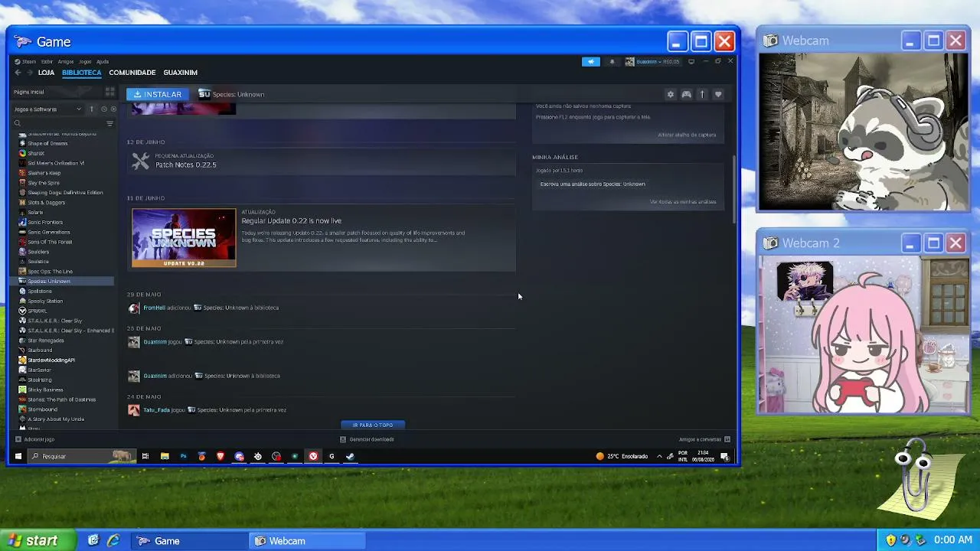Open the Internet Explorer quick launch icon
The width and height of the screenshot is (980, 551).
[113, 540]
